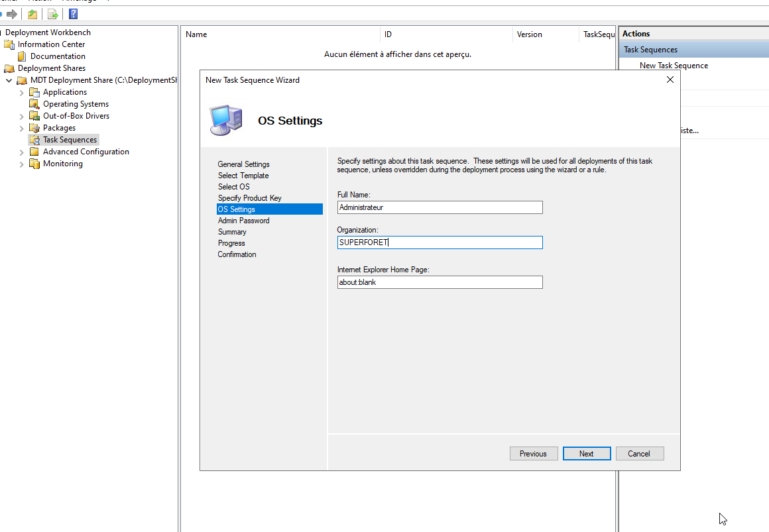The height and width of the screenshot is (532, 769).
Task: Go to Admin Password wizard step
Action: [x=244, y=221]
